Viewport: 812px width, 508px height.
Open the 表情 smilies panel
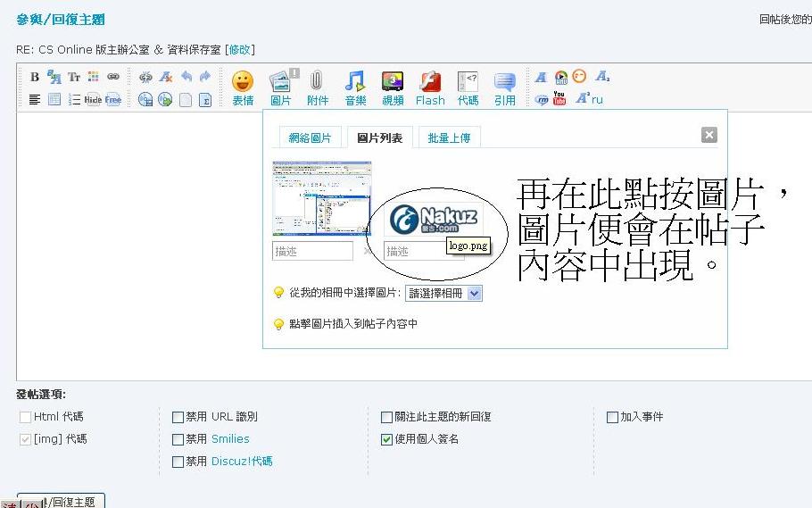pos(243,88)
